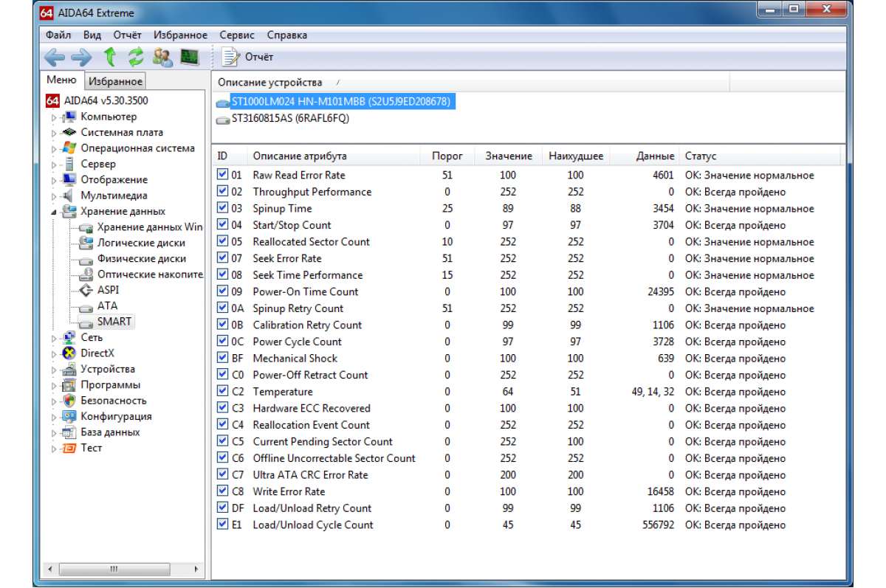Viewport: 886px width, 588px height.
Task: Click the Forward arrow toolbar icon
Action: (x=81, y=57)
